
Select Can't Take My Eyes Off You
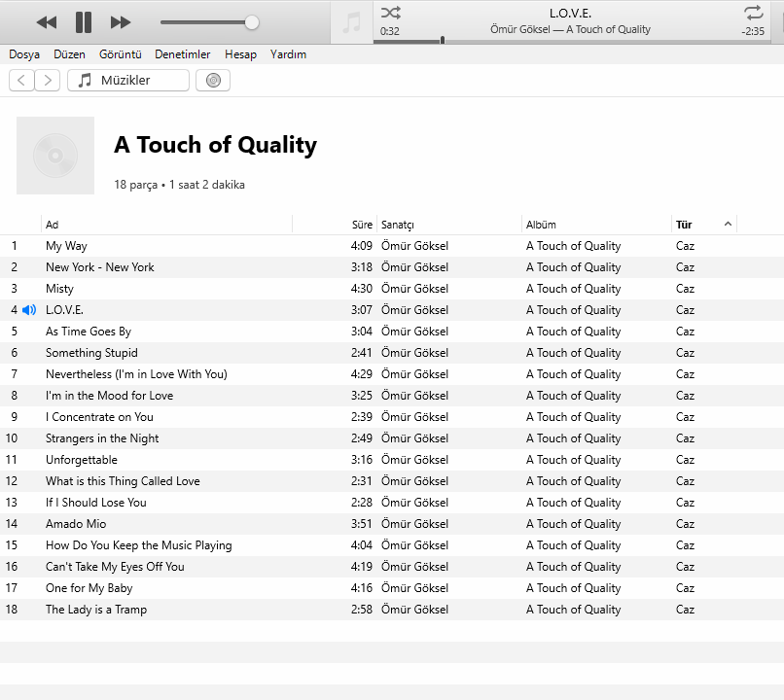click(x=115, y=567)
